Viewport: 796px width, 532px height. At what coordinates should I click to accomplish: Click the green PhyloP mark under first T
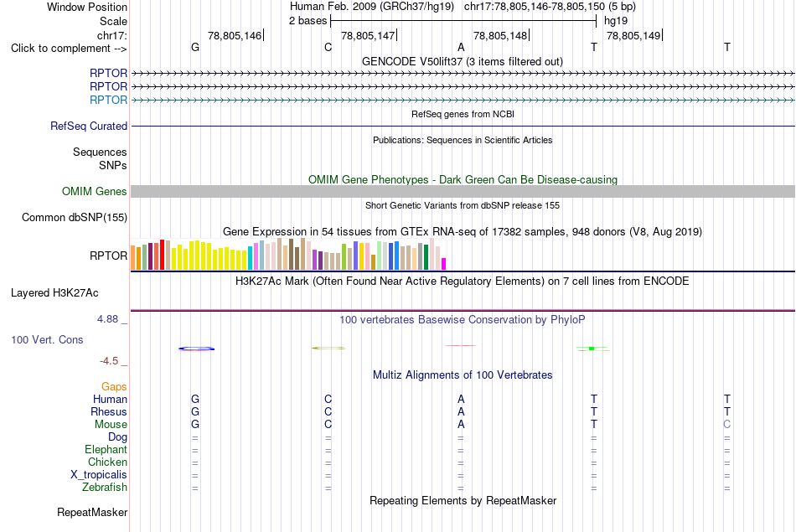pyautogui.click(x=592, y=349)
